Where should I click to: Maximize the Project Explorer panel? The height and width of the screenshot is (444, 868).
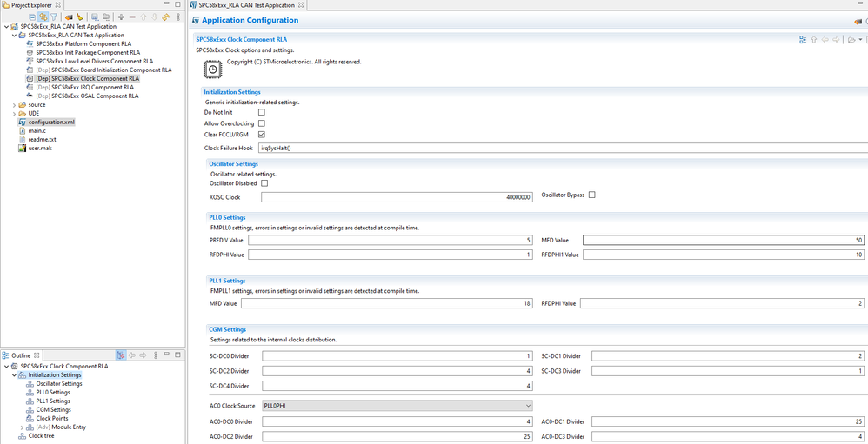(177, 4)
